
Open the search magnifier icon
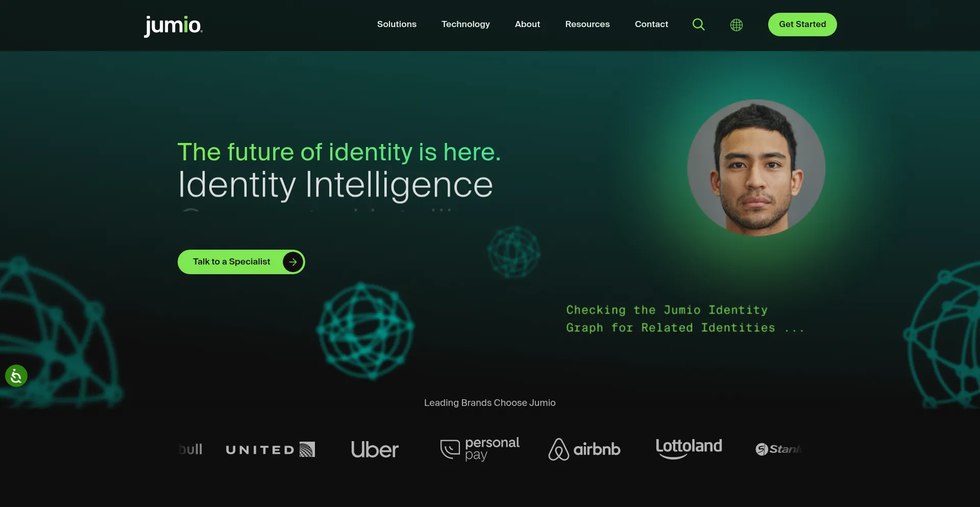click(x=698, y=25)
